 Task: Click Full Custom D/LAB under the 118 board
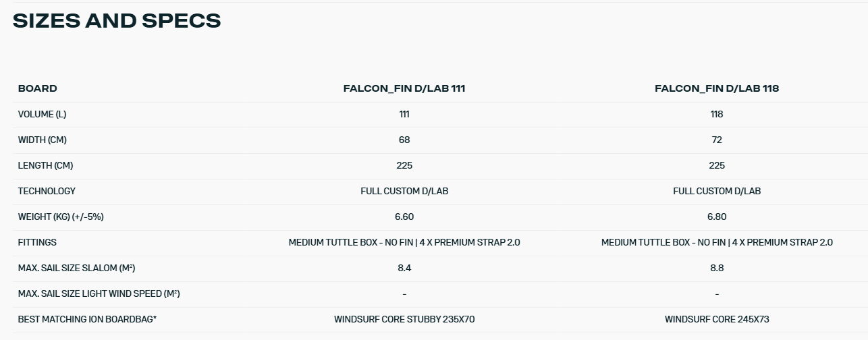pyautogui.click(x=717, y=191)
